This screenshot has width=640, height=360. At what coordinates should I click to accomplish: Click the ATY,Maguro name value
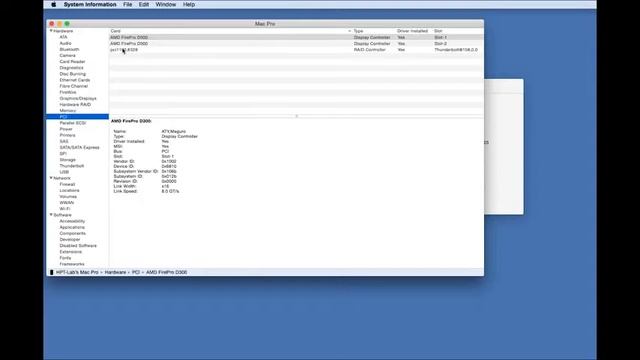173,131
